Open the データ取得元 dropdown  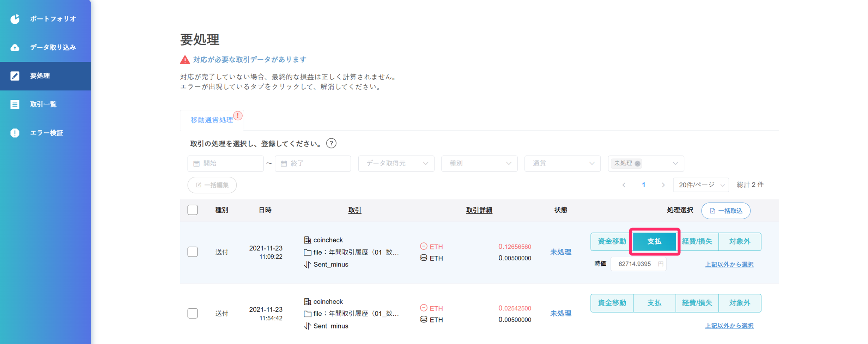click(x=396, y=164)
